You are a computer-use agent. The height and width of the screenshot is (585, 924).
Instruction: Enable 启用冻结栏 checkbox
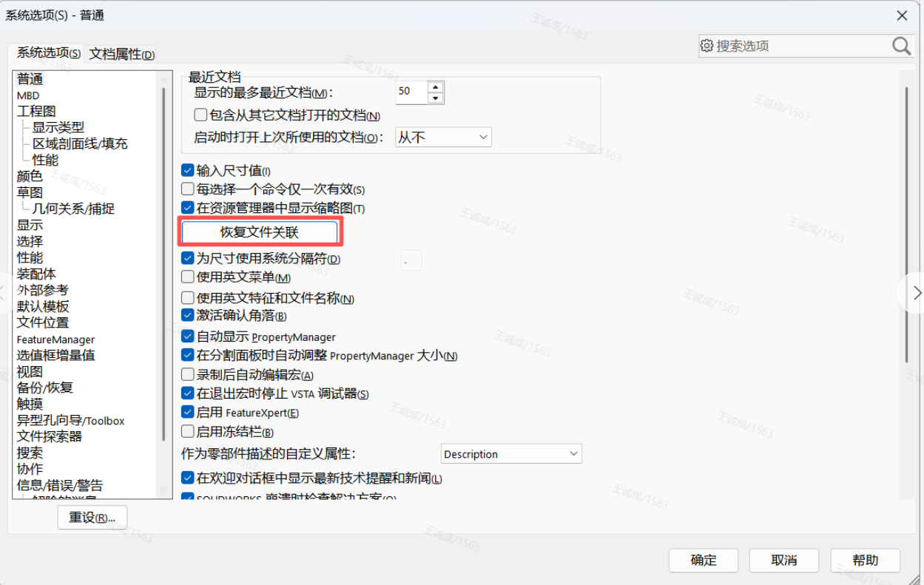pos(187,432)
